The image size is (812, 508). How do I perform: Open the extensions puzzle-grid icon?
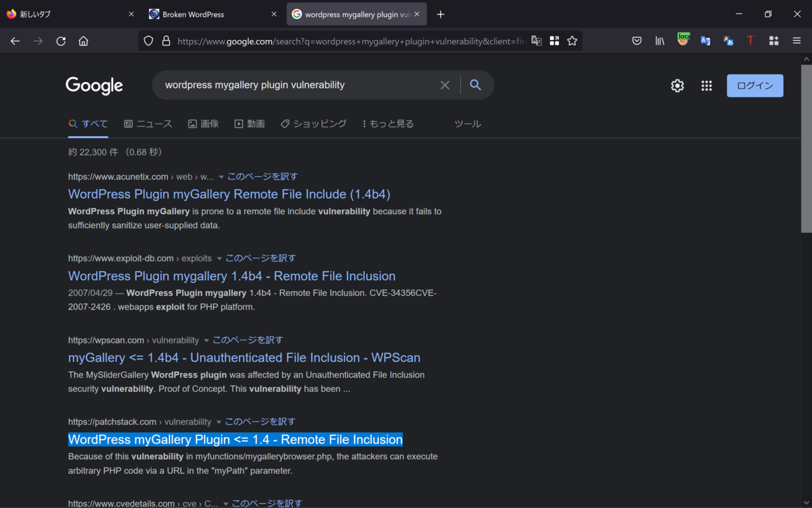click(x=773, y=41)
